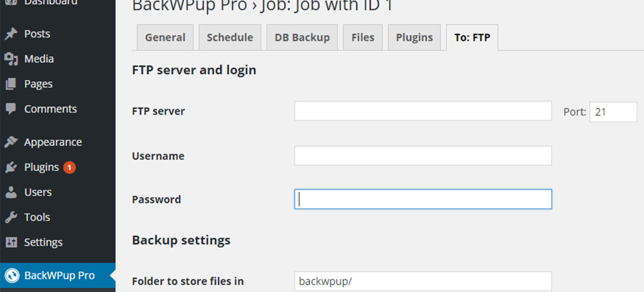Switch to the General tab

coord(165,37)
